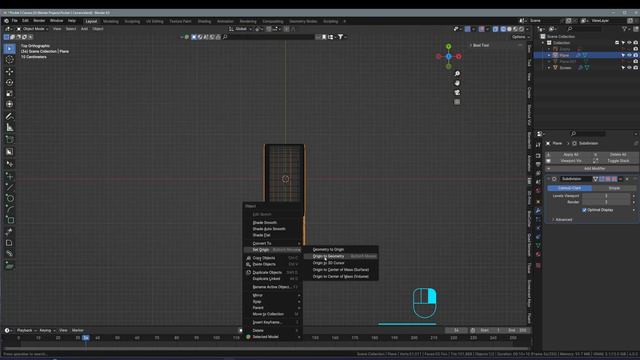Open the Tool properties tab icon
This screenshot has width=640, height=360.
538,145
